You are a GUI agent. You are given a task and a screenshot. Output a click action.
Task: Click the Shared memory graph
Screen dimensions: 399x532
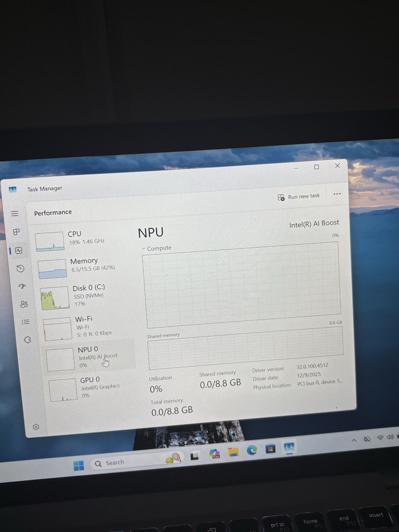click(245, 347)
